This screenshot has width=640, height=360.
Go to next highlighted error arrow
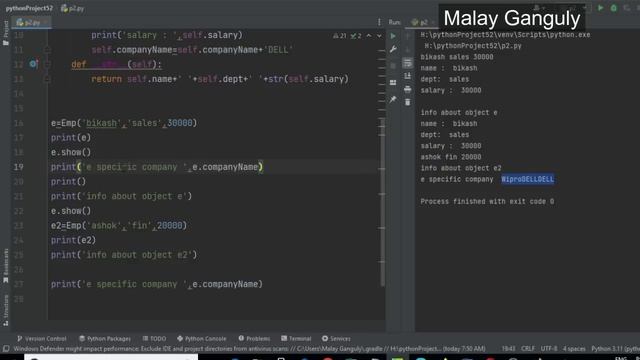pos(379,36)
